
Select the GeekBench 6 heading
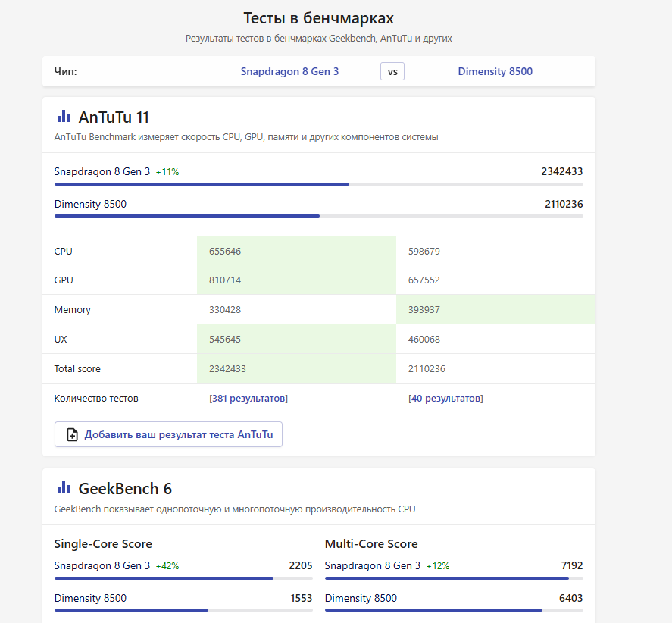tap(125, 488)
